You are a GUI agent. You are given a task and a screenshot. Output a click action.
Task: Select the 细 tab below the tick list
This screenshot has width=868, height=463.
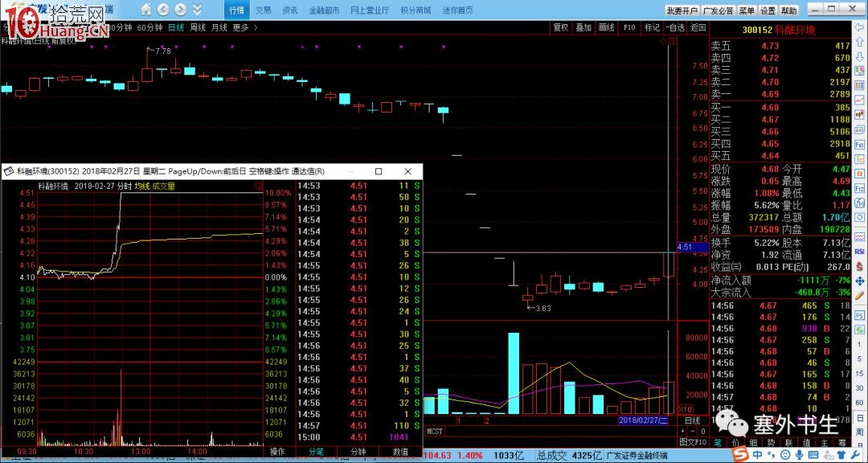tap(753, 442)
